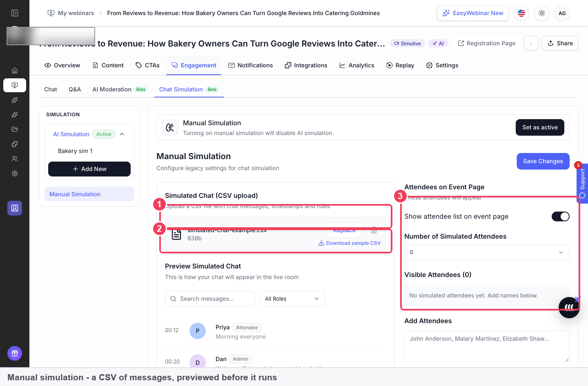Open the Replay tab

400,65
